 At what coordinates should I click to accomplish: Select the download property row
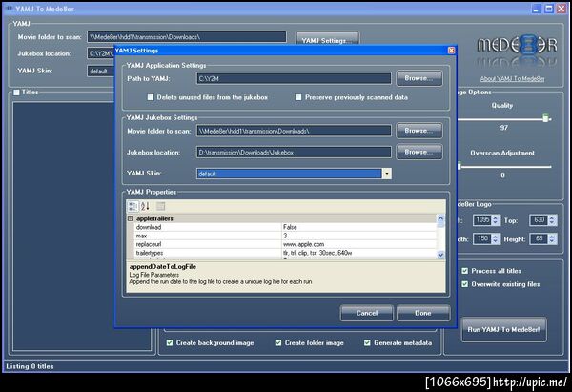(x=285, y=227)
